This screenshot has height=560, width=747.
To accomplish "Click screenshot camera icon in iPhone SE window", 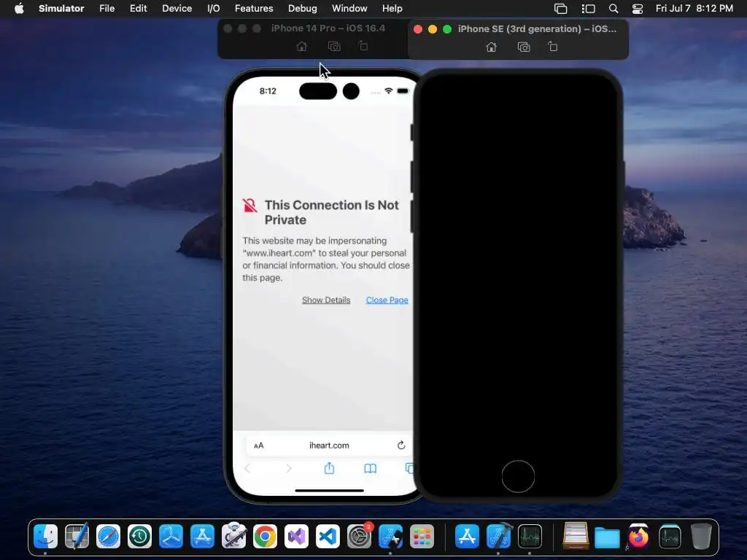I will point(524,47).
